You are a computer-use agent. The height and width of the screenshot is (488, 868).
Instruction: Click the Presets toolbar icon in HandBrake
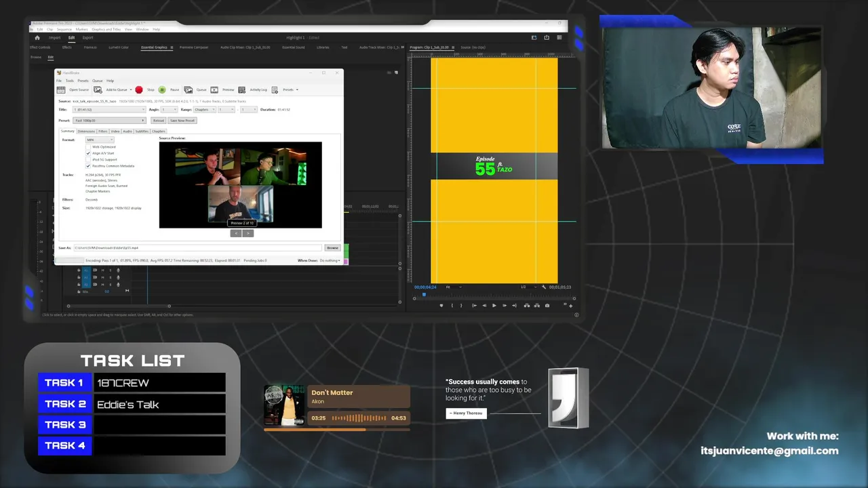[275, 89]
